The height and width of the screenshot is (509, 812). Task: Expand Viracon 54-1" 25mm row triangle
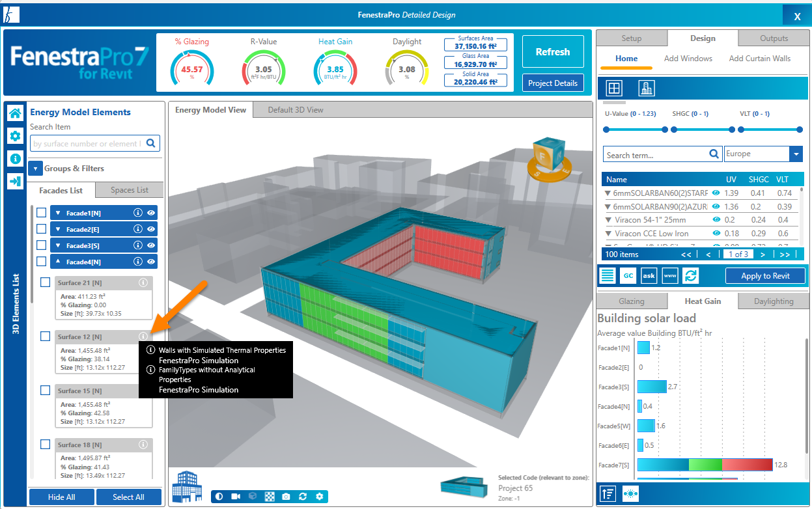pos(608,220)
